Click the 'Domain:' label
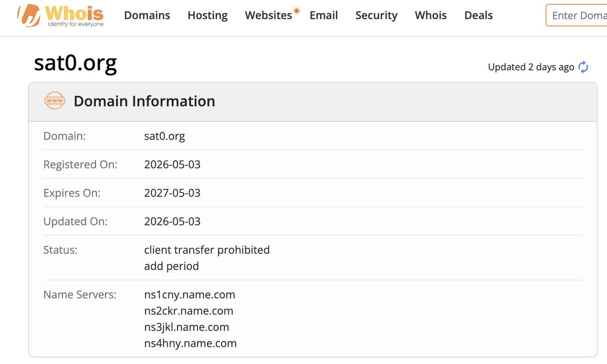Image resolution: width=607 pixels, height=364 pixels. (x=65, y=136)
